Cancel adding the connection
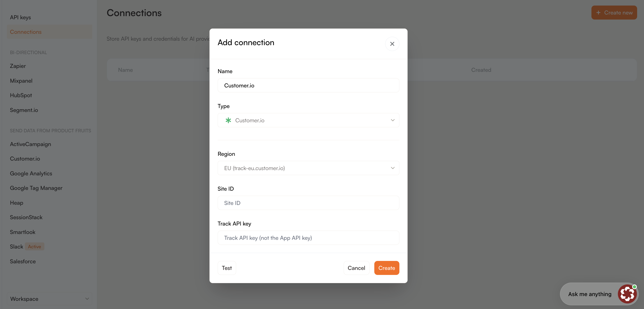This screenshot has width=644, height=309. tap(356, 268)
